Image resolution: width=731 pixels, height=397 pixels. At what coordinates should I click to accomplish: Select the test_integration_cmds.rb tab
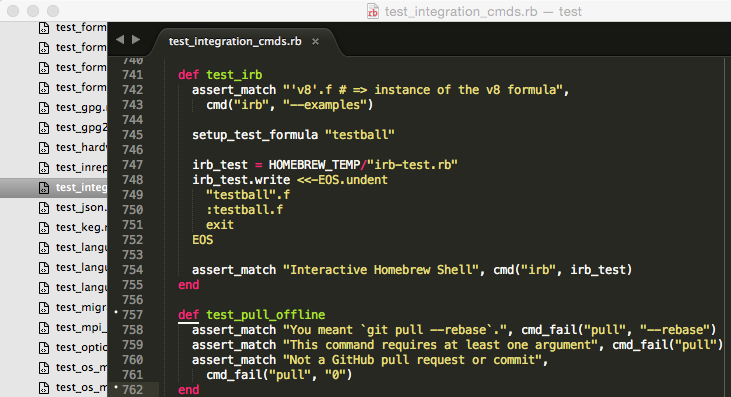click(x=235, y=41)
